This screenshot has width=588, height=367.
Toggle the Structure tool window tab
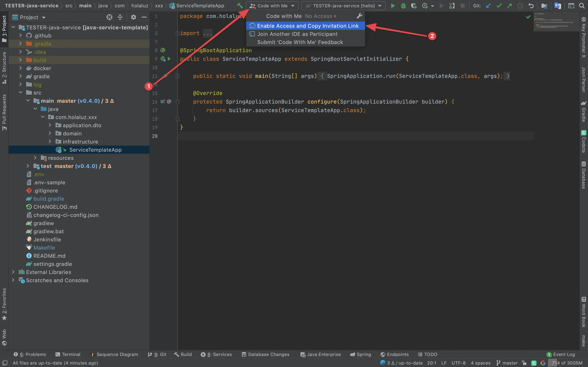coord(4,68)
